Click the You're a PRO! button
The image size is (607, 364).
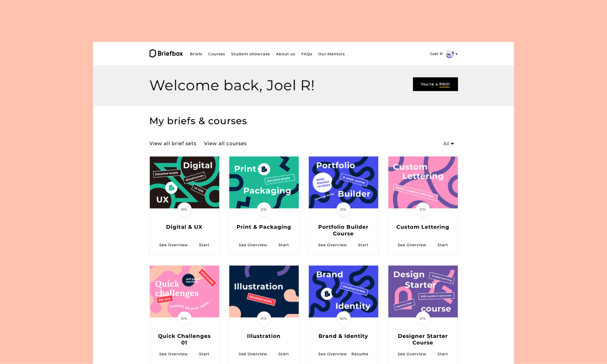(x=435, y=84)
